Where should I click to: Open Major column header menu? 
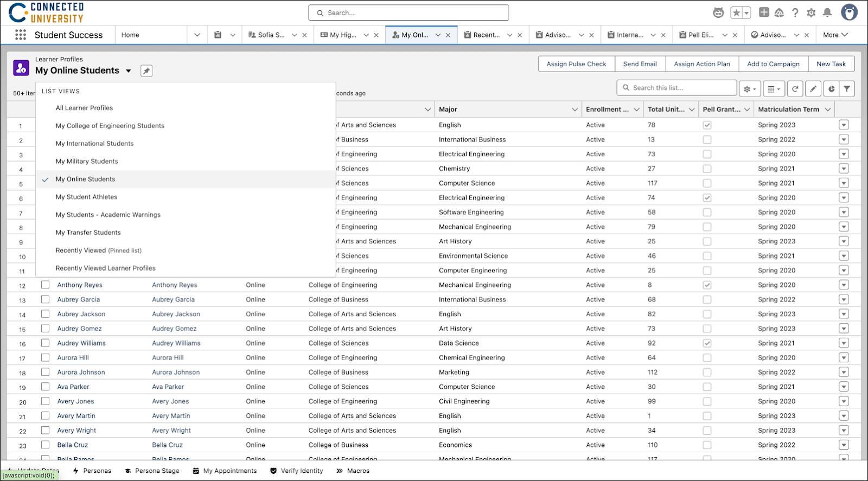point(575,110)
